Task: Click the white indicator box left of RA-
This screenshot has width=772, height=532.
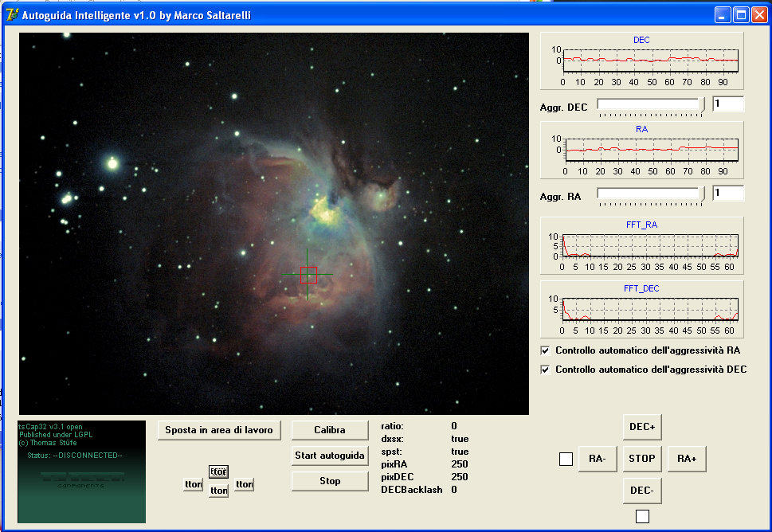Action: (566, 460)
